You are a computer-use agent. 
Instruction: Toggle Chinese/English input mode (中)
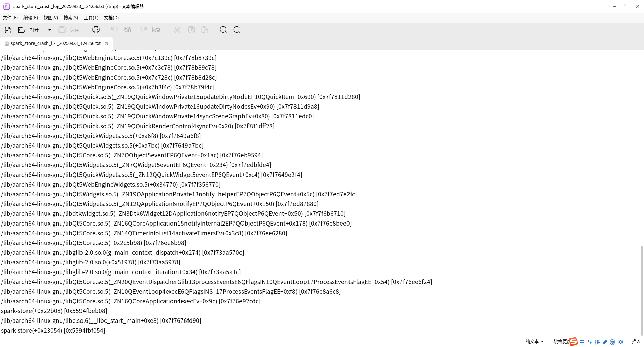point(582,342)
